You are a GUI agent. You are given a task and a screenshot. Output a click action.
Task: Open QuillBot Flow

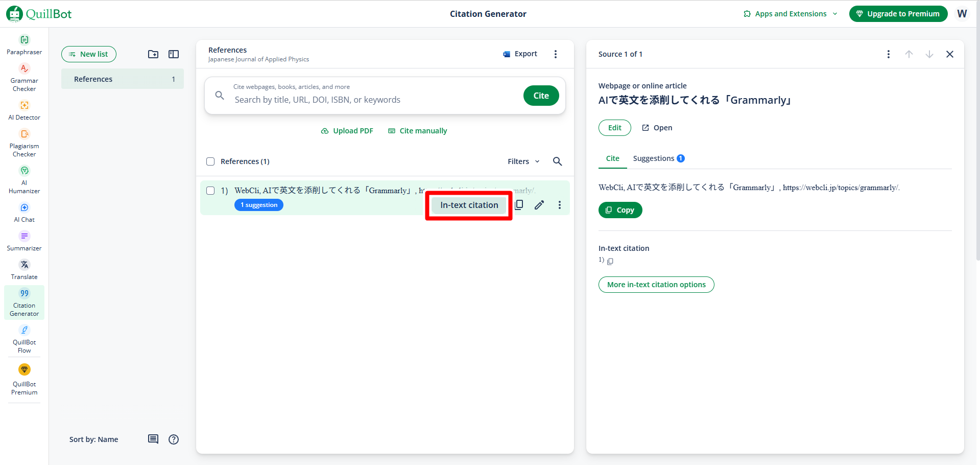[x=24, y=339]
